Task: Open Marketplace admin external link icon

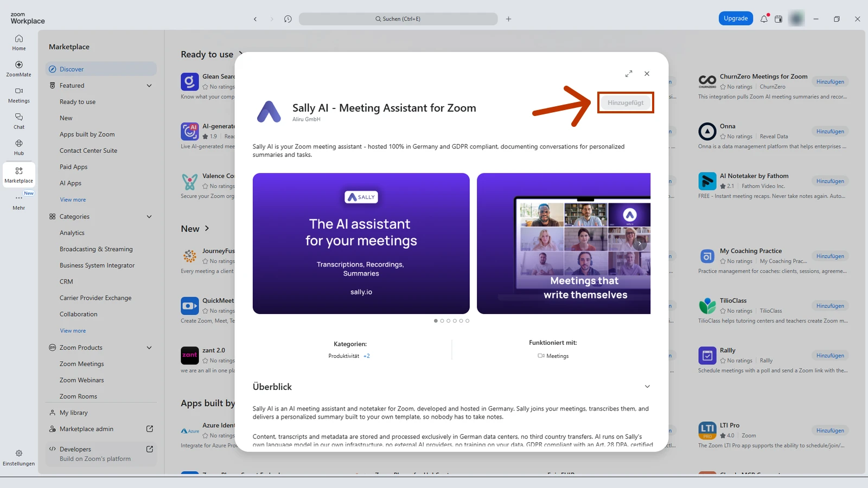Action: tap(150, 429)
